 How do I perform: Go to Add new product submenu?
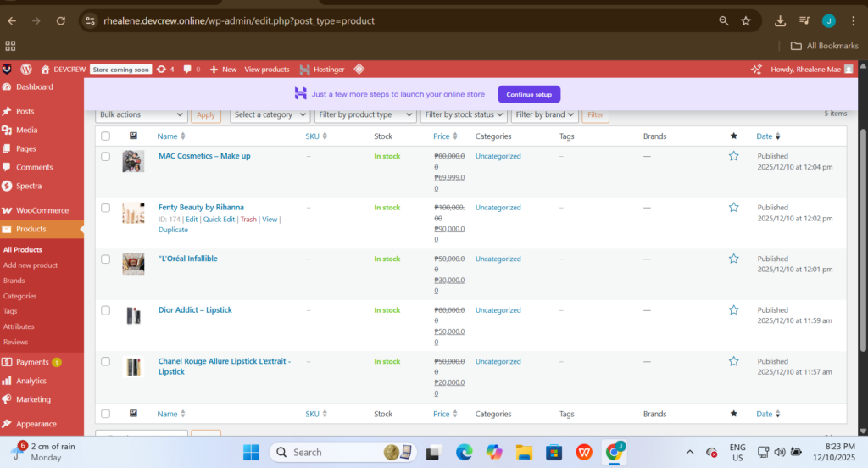(31, 265)
